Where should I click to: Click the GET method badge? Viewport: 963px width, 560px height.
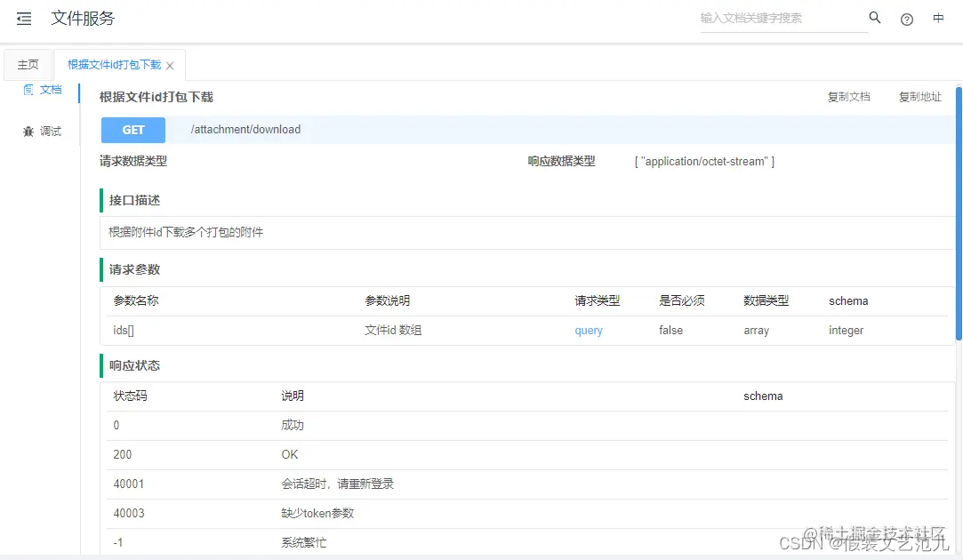click(x=133, y=130)
